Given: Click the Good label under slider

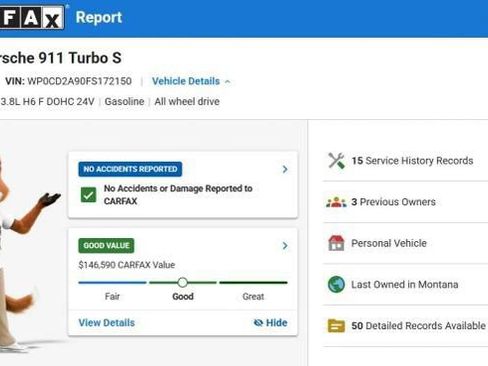Looking at the screenshot, I should 183,296.
